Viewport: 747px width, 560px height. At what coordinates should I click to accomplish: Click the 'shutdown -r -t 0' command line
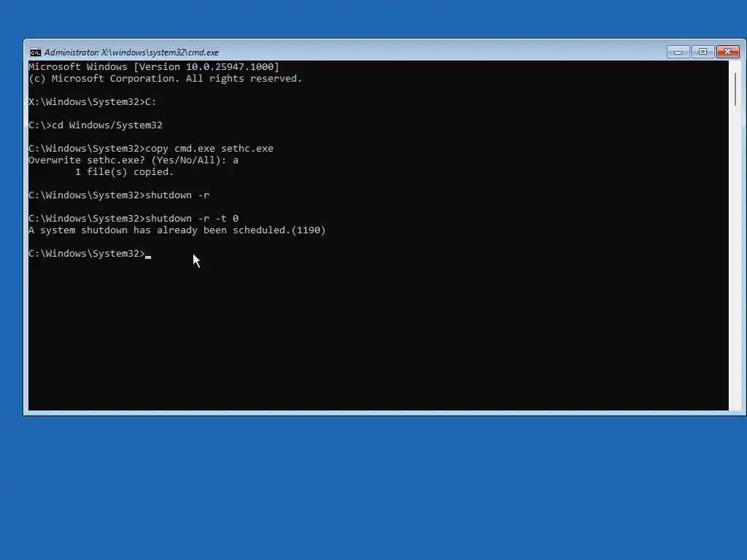(x=133, y=219)
